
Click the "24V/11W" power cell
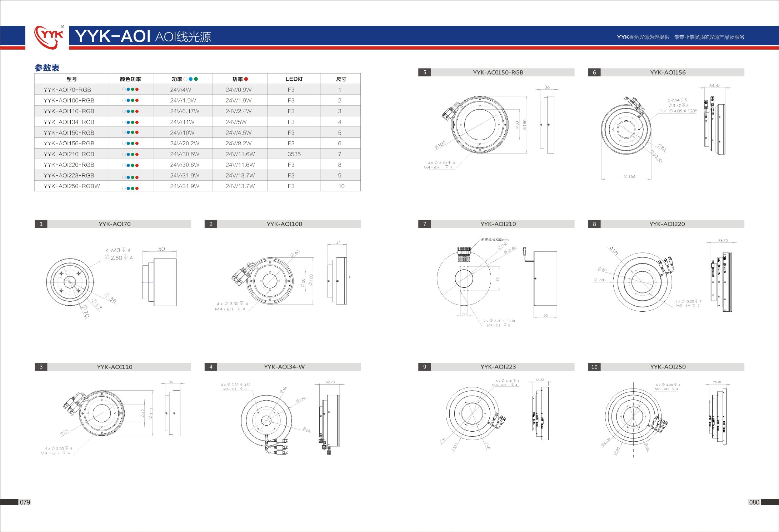pos(182,122)
